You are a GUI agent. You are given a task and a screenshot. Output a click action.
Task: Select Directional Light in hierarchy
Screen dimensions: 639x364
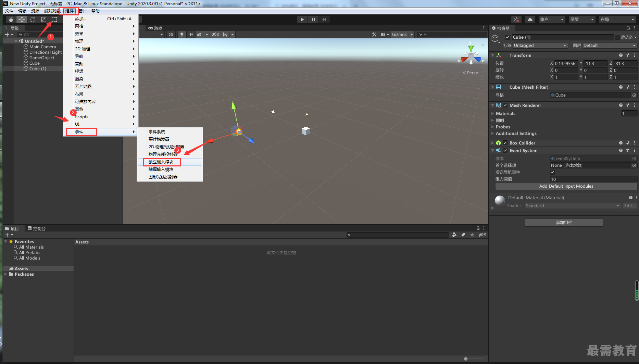click(x=46, y=52)
